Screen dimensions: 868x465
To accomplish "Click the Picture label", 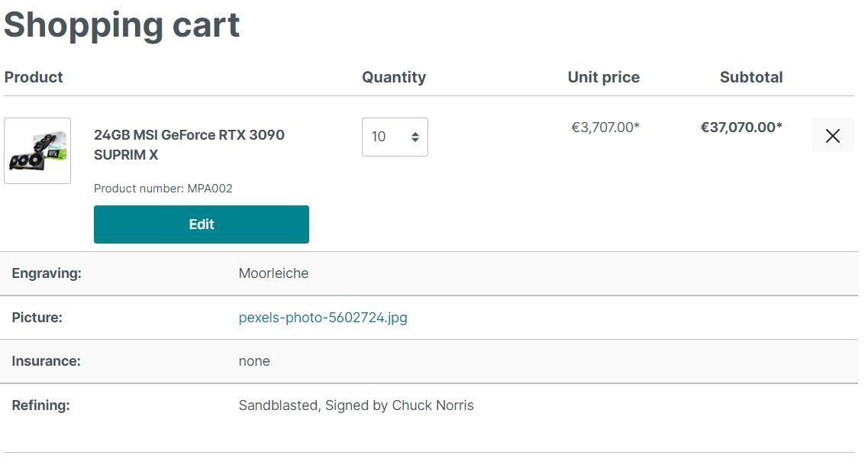I will (37, 318).
